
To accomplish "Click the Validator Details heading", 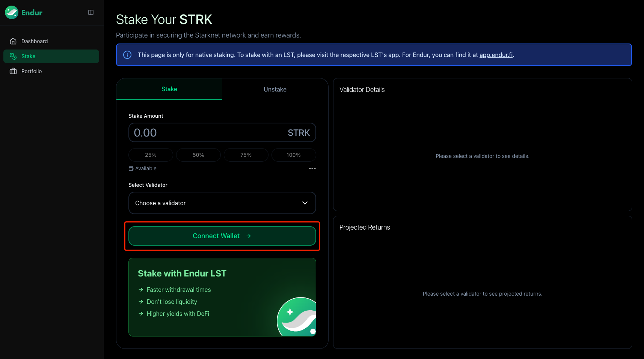I will (362, 90).
